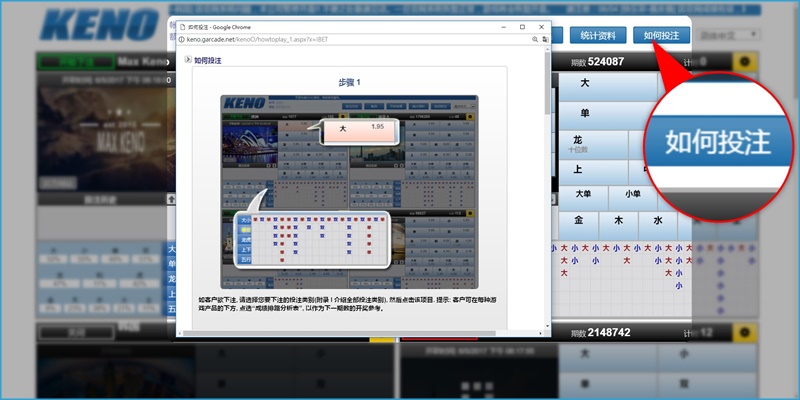
Task: Click the 步骤 1 title text
Action: [x=349, y=82]
